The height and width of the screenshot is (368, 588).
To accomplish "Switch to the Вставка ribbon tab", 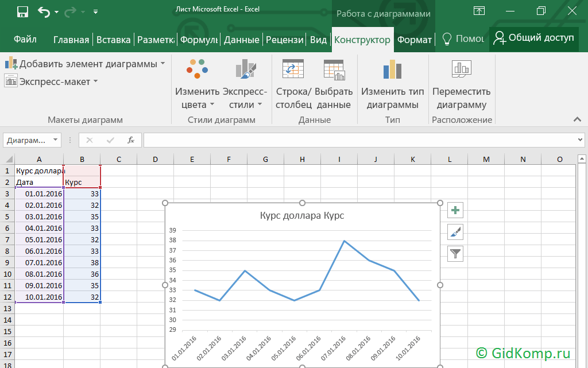I will click(113, 40).
